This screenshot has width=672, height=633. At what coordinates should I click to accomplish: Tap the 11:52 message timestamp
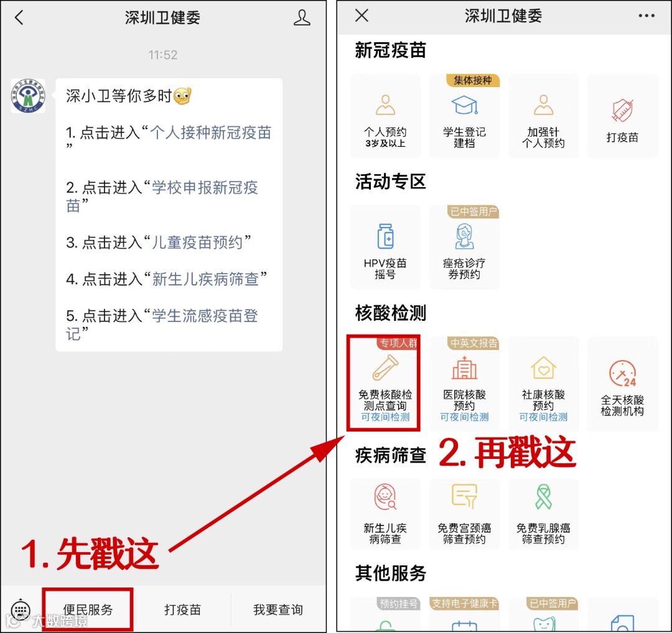pos(163,55)
